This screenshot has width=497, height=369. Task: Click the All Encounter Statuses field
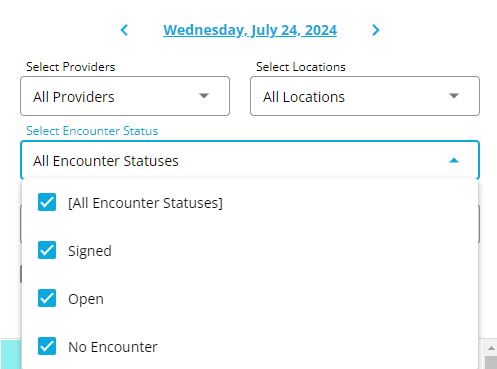(x=250, y=160)
